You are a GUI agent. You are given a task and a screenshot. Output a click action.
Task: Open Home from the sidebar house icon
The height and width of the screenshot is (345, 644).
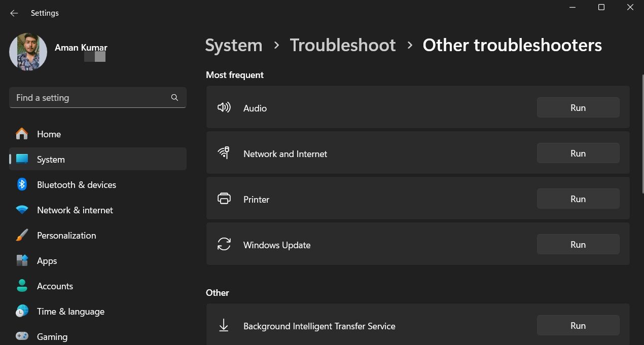pos(22,134)
